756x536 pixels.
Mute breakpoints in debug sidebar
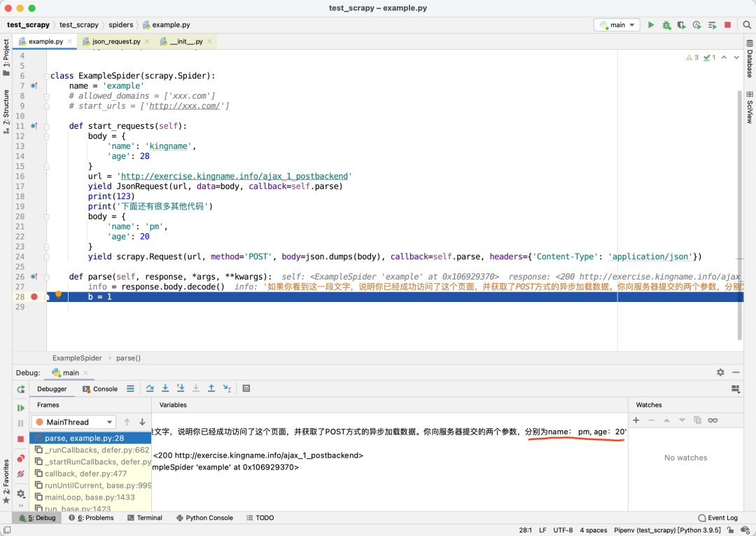click(x=21, y=474)
